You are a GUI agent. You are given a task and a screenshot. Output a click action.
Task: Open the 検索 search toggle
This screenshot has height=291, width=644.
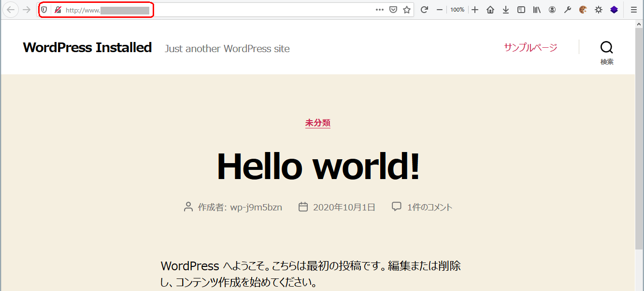(x=607, y=53)
